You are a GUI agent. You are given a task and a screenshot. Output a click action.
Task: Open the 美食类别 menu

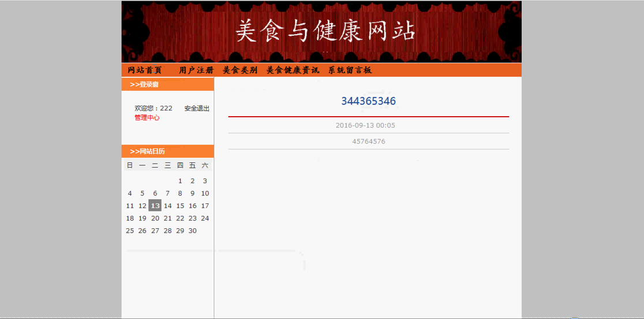point(240,71)
